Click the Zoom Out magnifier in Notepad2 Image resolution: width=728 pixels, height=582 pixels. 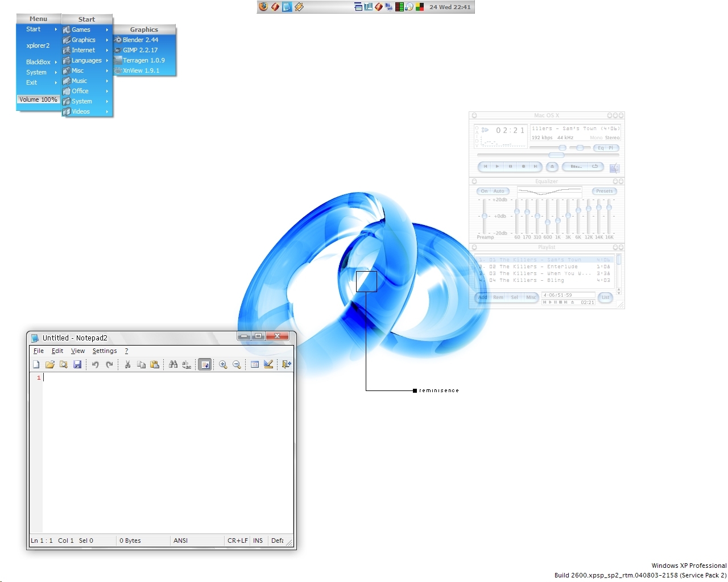(237, 364)
